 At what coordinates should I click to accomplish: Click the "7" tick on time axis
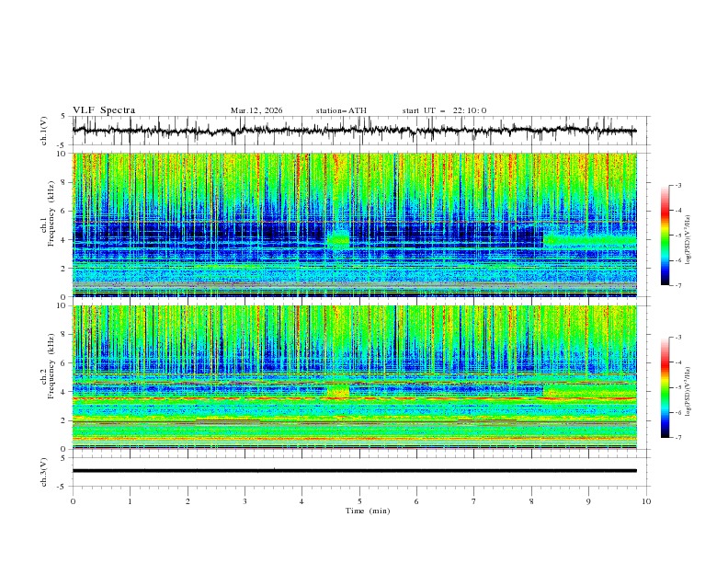[474, 501]
